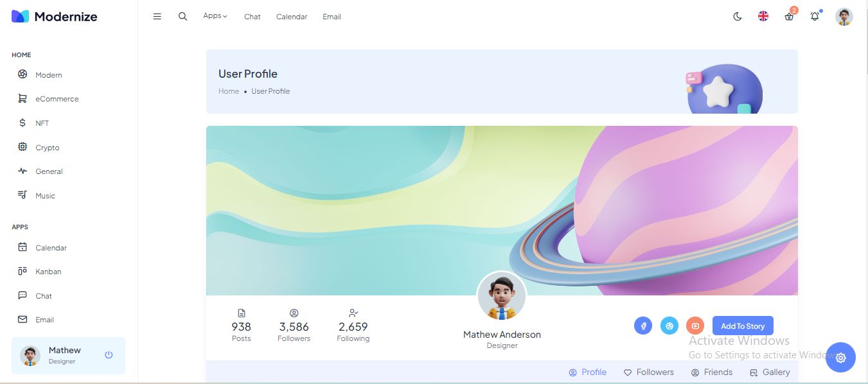Image resolution: width=868 pixels, height=384 pixels.
Task: Click the Mathew Anderson name
Action: coord(502,335)
